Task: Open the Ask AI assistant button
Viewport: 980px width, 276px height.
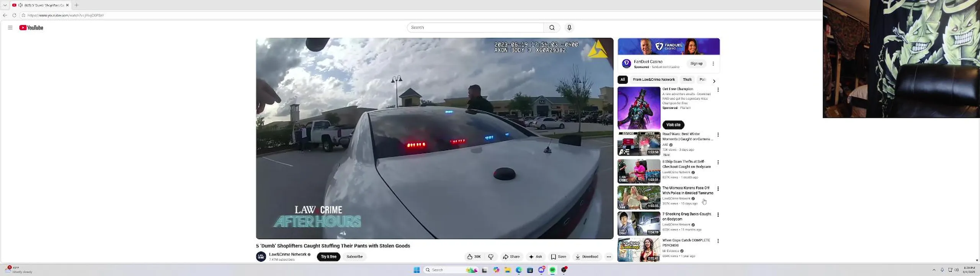Action: tap(535, 257)
